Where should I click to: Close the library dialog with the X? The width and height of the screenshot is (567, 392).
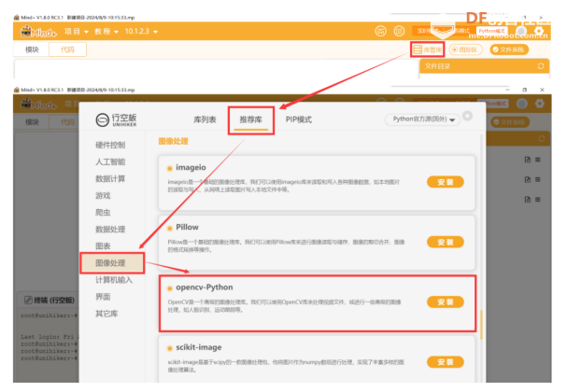click(467, 116)
